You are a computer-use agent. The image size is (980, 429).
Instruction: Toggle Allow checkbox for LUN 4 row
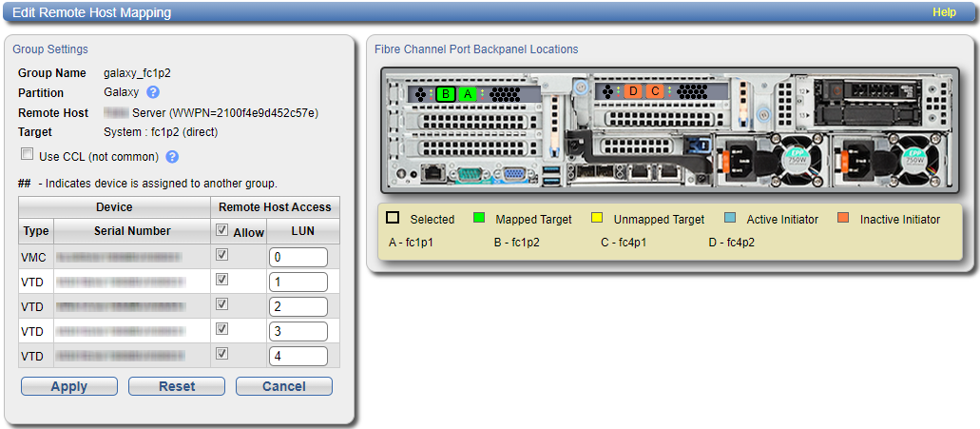point(222,355)
